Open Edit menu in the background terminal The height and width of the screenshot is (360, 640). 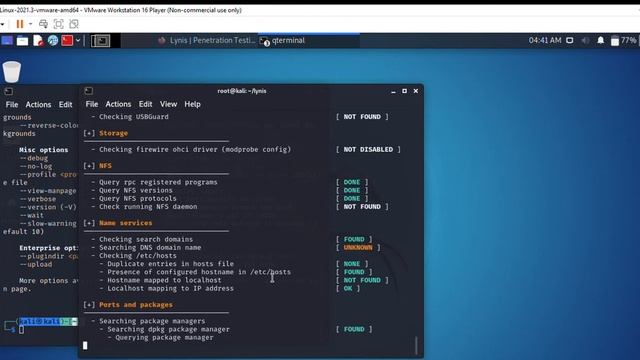65,104
